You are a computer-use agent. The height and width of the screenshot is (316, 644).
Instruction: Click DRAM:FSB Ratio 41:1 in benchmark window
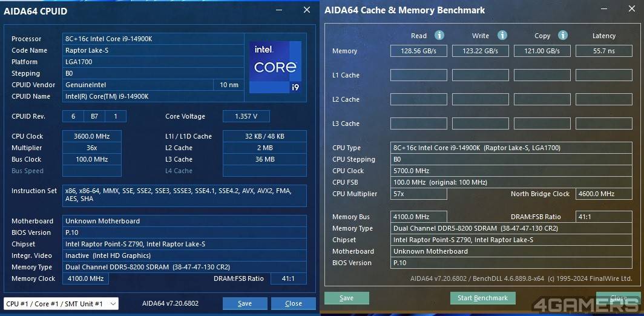pyautogui.click(x=604, y=217)
